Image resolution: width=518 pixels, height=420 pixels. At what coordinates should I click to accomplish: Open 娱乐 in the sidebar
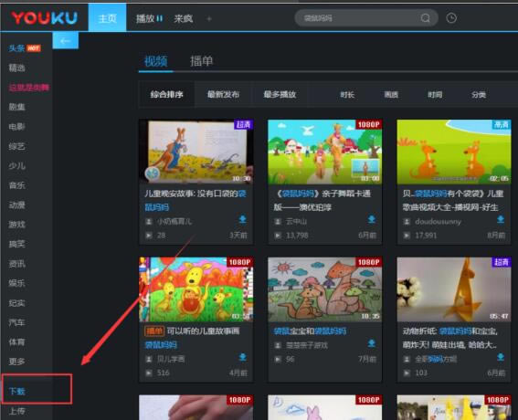tap(16, 283)
